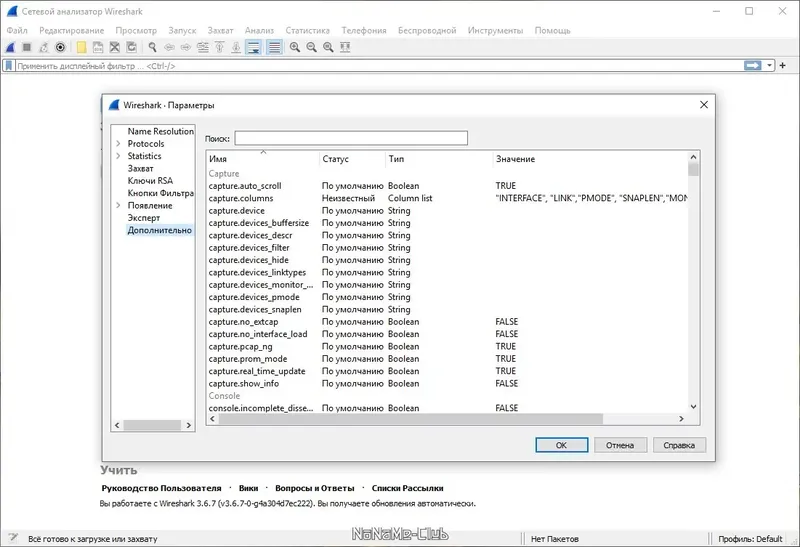Start capturing packets with the shark fin icon
Screen dimensions: 800x547
click(10, 47)
